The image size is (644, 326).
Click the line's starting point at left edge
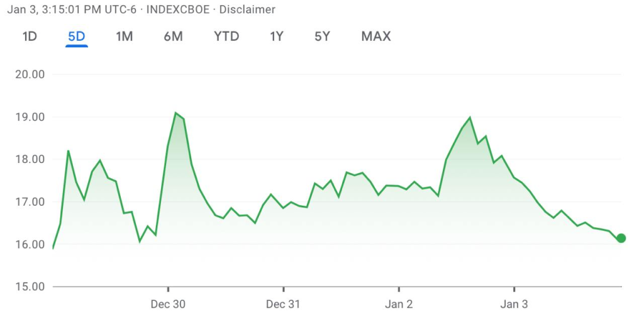point(53,248)
